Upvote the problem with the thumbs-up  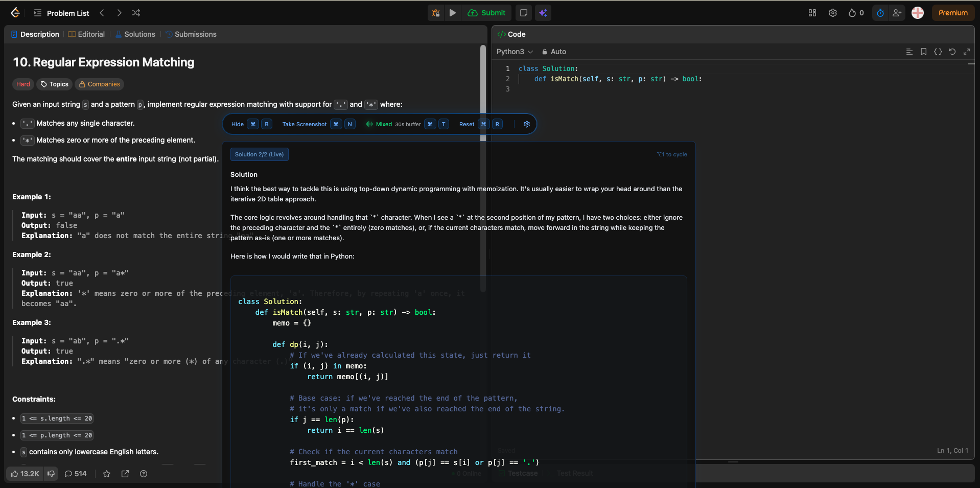15,474
